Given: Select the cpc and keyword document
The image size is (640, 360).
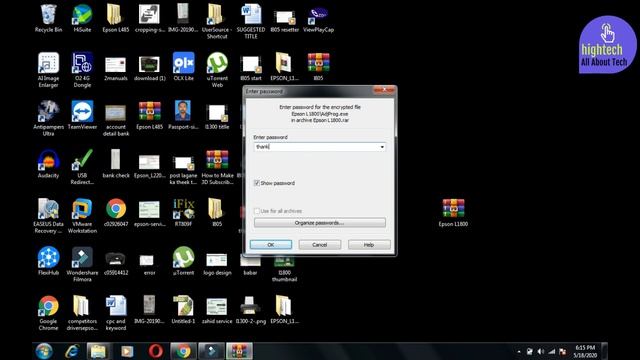Looking at the screenshot, I should tap(116, 312).
